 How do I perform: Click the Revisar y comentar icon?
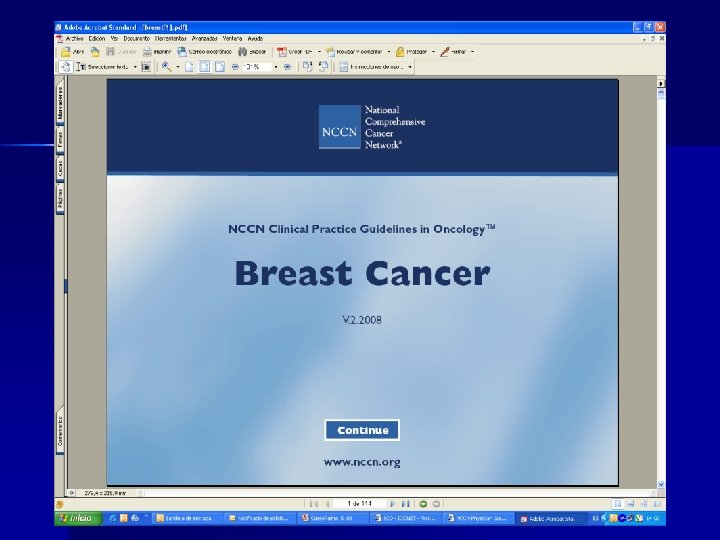[x=330, y=52]
